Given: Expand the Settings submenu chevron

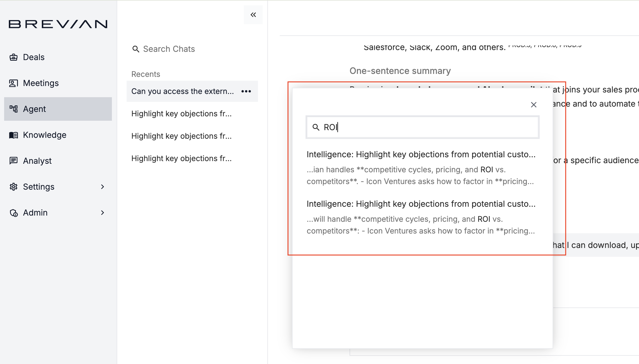Looking at the screenshot, I should click(102, 187).
